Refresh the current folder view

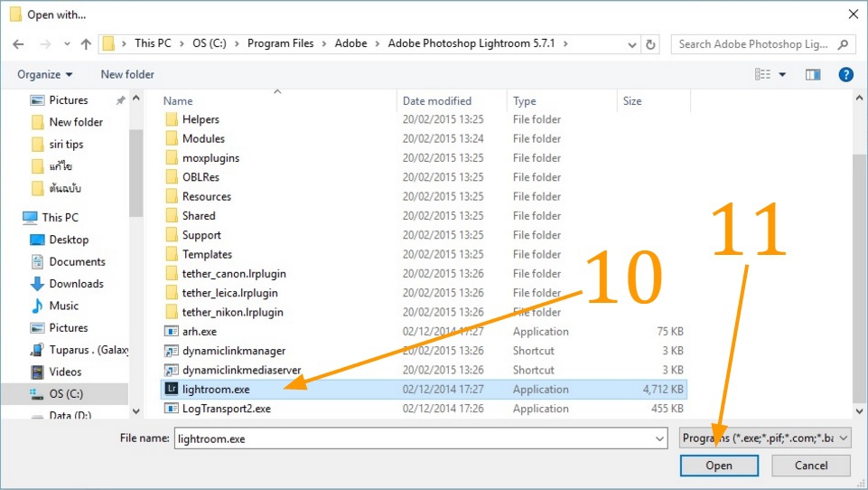click(x=650, y=43)
